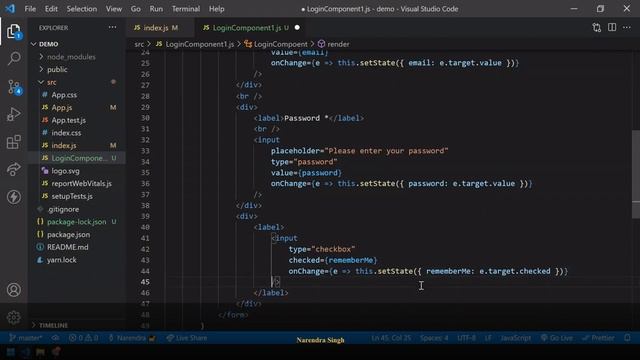Open the Manage settings gear
Screen dimensions: 640x360
(14, 317)
